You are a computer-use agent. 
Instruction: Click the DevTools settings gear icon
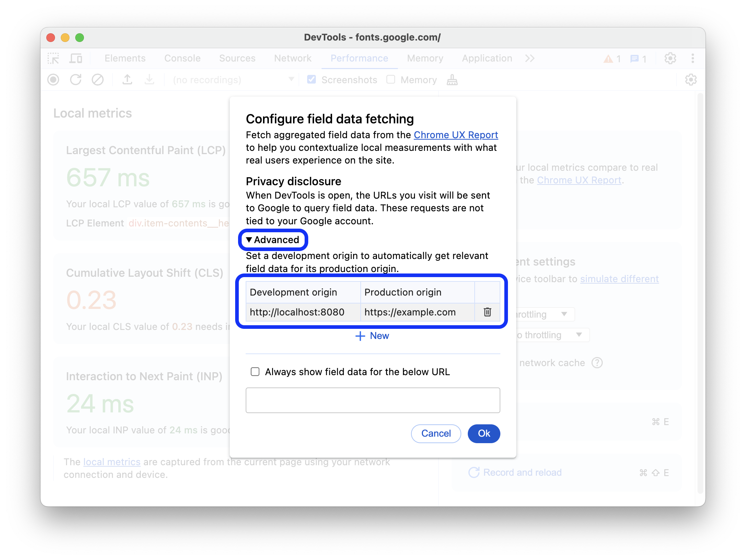(x=671, y=58)
